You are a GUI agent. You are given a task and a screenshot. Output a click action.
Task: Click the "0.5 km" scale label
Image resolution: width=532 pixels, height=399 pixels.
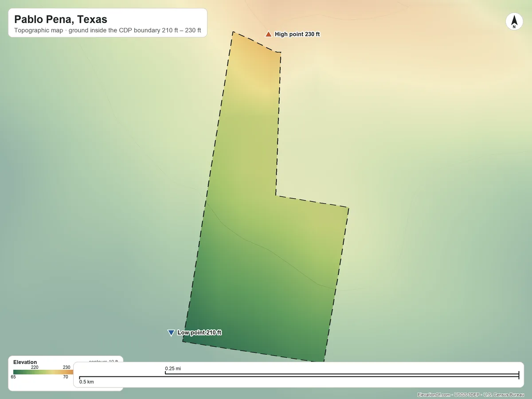pos(86,382)
